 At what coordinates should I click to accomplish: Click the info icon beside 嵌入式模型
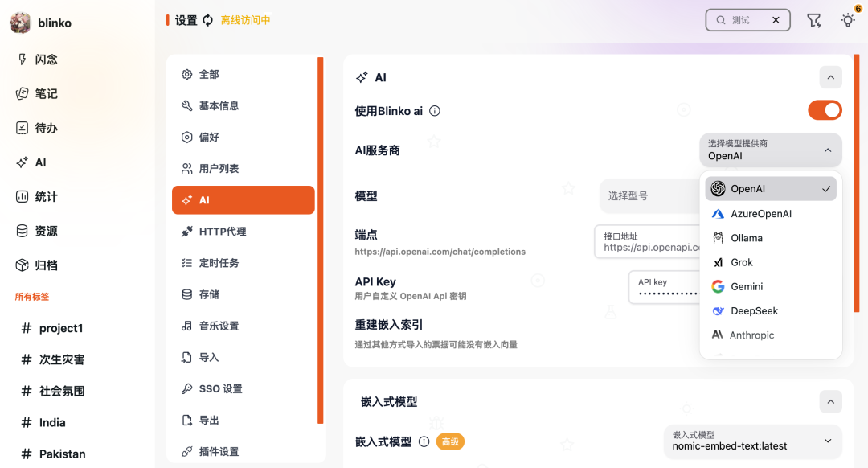pos(424,441)
